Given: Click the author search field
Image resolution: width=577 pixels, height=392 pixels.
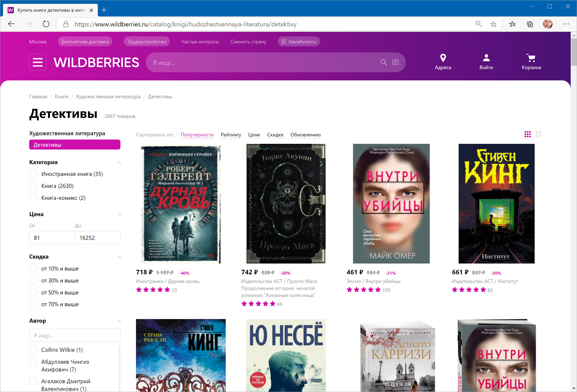Looking at the screenshot, I should click(x=75, y=335).
